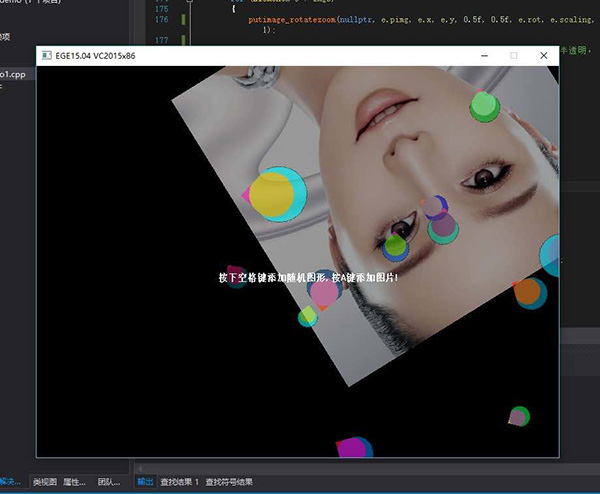The width and height of the screenshot is (600, 494).
Task: Click the yellow circle in the EGE window
Action: click(272, 195)
